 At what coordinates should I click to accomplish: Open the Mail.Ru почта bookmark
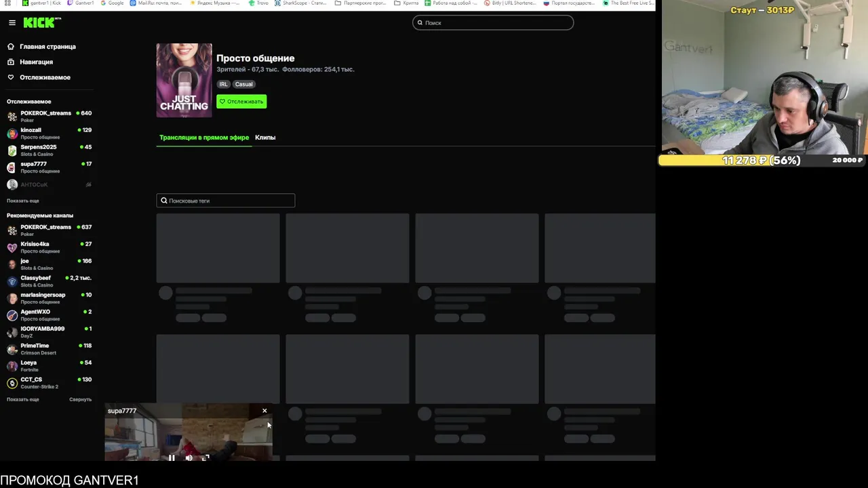pos(156,3)
